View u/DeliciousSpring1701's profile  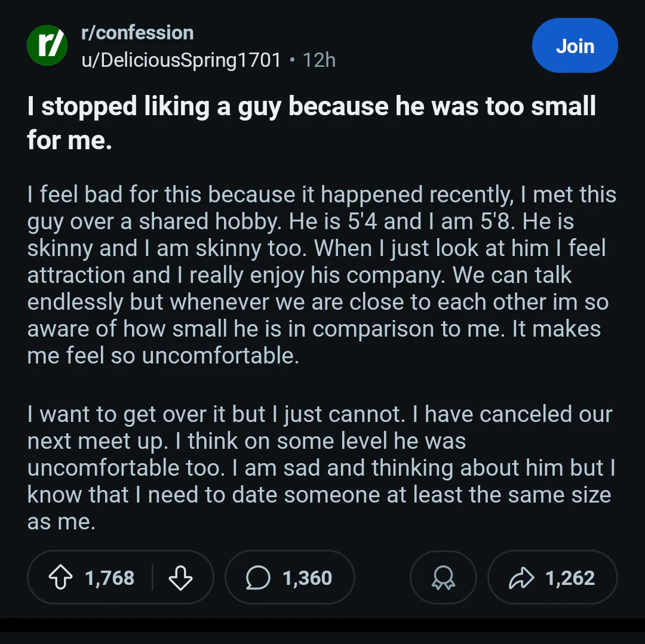pyautogui.click(x=181, y=60)
